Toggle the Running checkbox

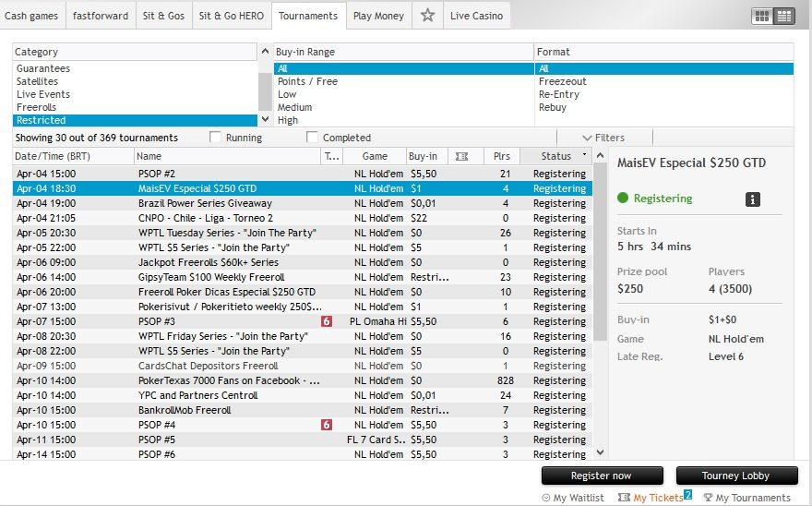(x=215, y=137)
